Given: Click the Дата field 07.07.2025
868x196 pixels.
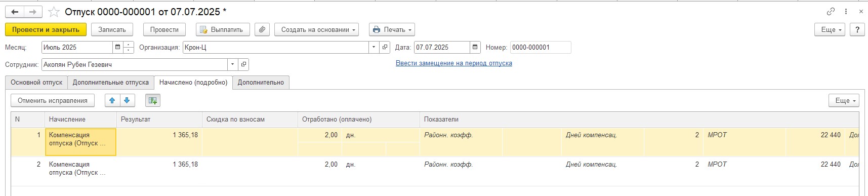Looking at the screenshot, I should [x=442, y=47].
